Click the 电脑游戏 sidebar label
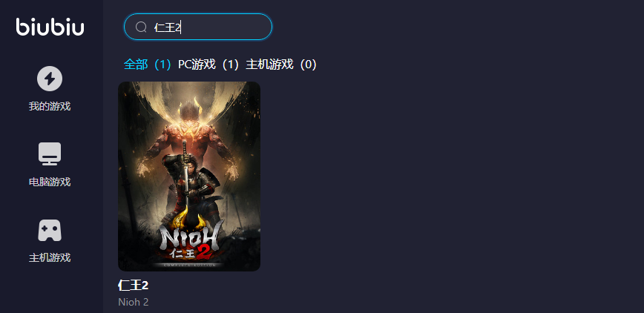This screenshot has height=313, width=644. [x=50, y=182]
